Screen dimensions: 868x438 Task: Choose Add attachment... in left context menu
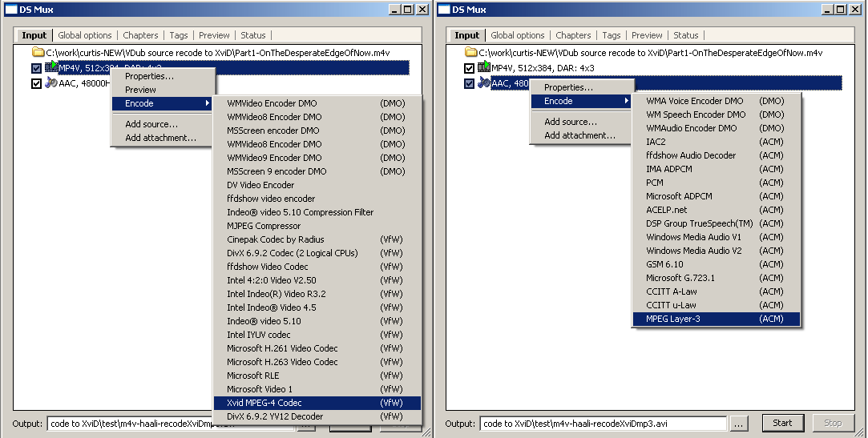point(162,138)
